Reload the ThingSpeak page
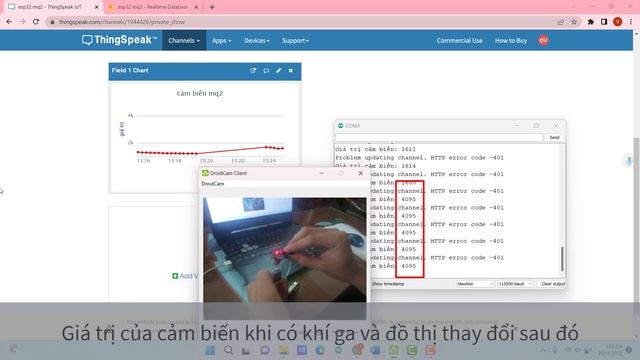 tap(36, 22)
